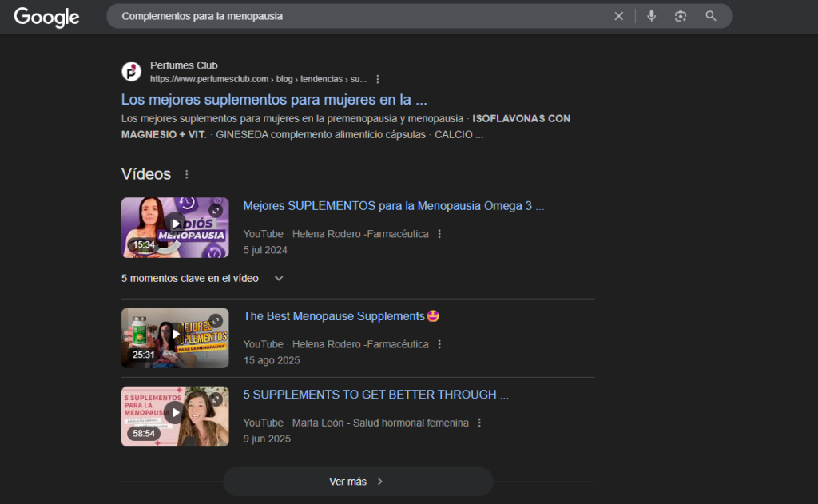Screen dimensions: 818x504
Task: Click the Google logo
Action: [46, 17]
